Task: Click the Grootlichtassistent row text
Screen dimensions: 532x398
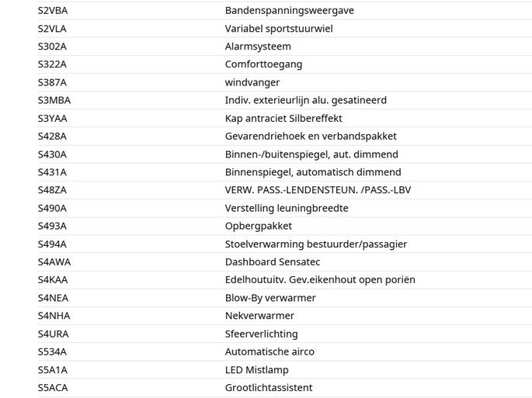Action: point(269,387)
